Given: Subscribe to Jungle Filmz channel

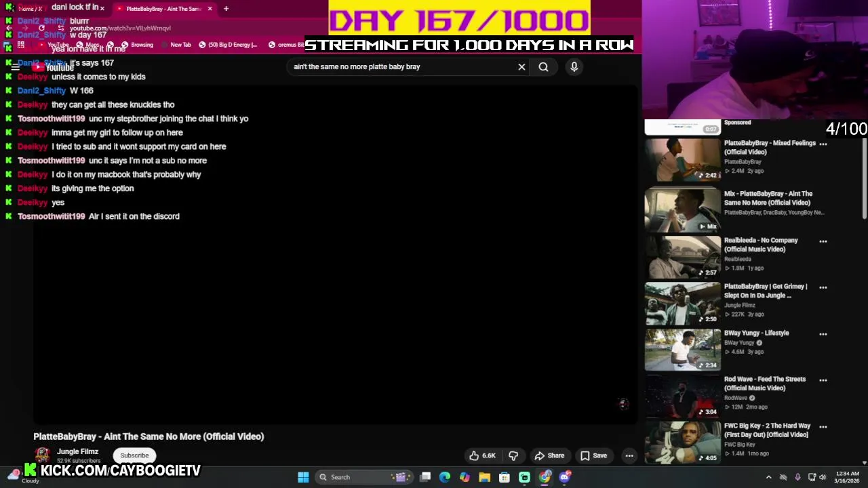Looking at the screenshot, I should click(x=134, y=455).
